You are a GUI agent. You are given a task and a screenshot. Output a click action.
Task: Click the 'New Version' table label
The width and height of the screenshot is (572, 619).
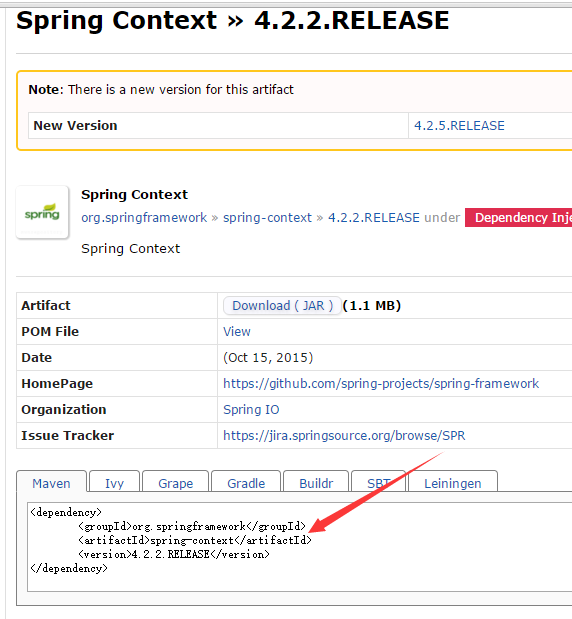pyautogui.click(x=75, y=126)
